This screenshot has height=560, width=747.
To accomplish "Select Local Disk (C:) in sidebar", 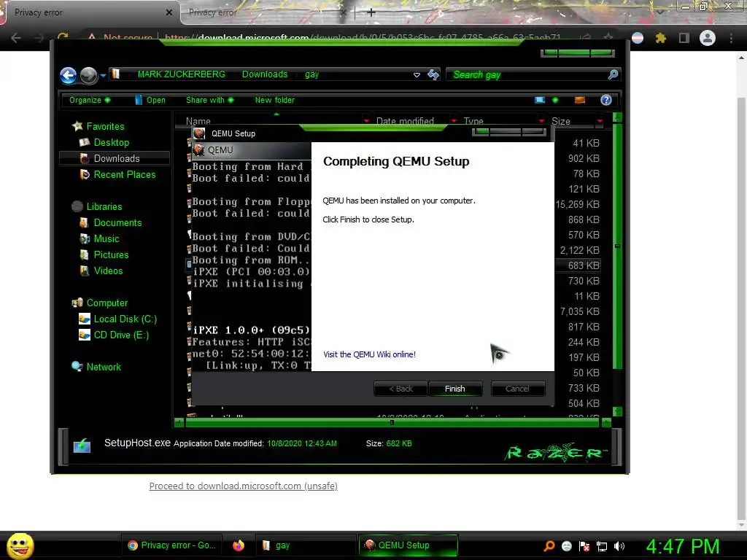I will [125, 319].
